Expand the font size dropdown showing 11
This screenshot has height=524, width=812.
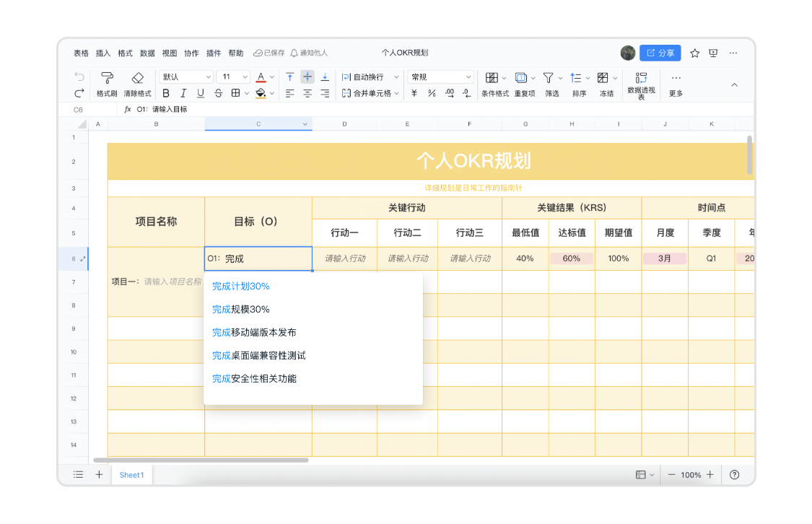234,77
